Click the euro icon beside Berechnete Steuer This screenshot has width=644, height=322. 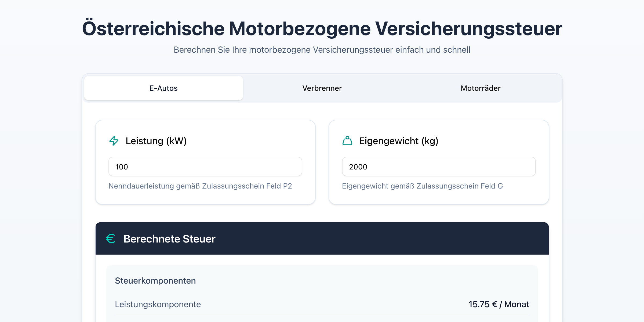click(x=111, y=238)
